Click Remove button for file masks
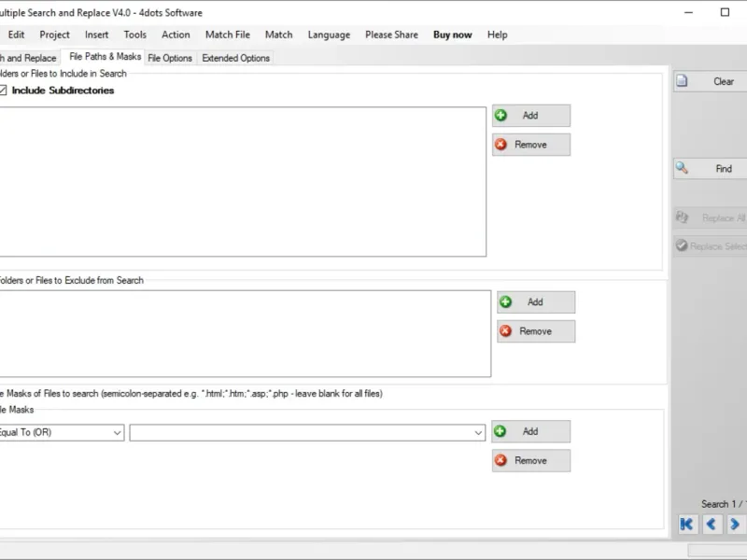Screen dimensions: 747x560 tap(530, 460)
